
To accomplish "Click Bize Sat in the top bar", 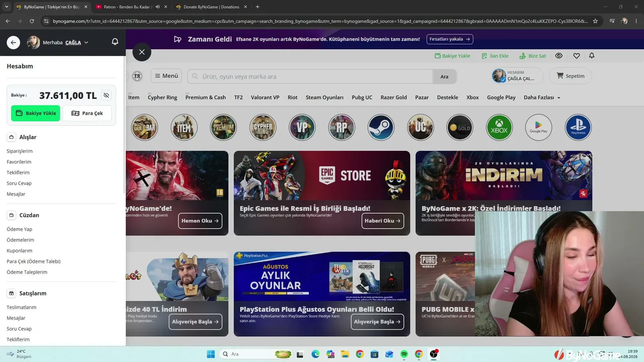I will click(x=533, y=56).
